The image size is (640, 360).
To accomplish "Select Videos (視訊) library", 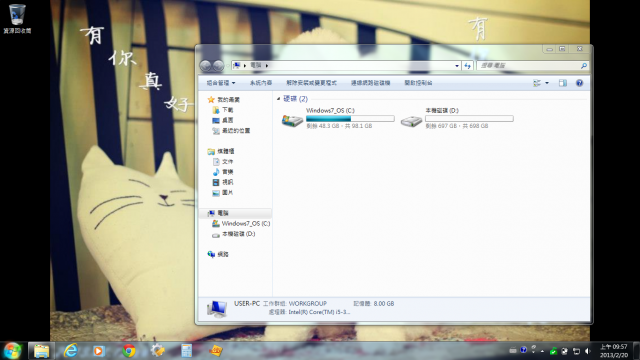I will point(223,182).
